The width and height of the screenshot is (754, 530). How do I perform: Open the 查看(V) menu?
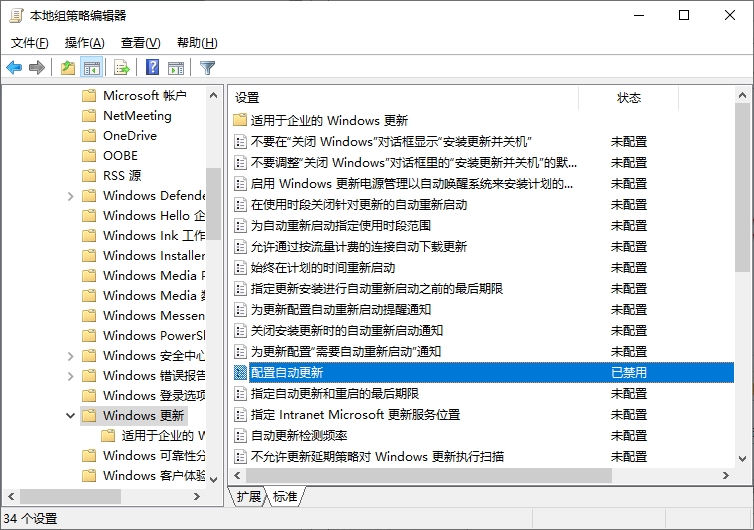(x=140, y=43)
